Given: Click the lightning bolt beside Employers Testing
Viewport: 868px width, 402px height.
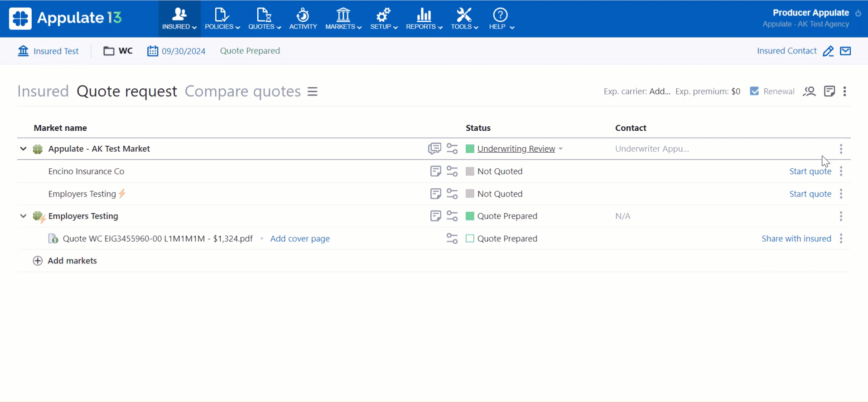Looking at the screenshot, I should [122, 194].
